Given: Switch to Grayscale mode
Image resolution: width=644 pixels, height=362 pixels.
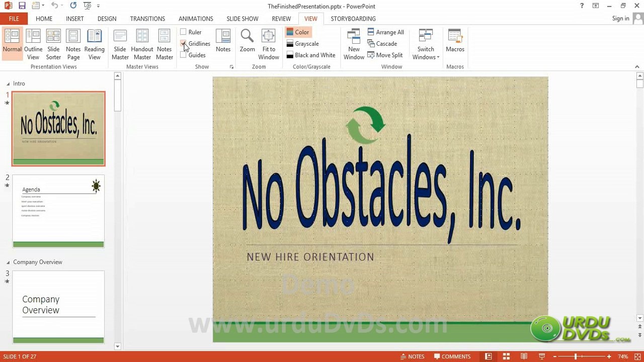Looking at the screenshot, I should [303, 44].
